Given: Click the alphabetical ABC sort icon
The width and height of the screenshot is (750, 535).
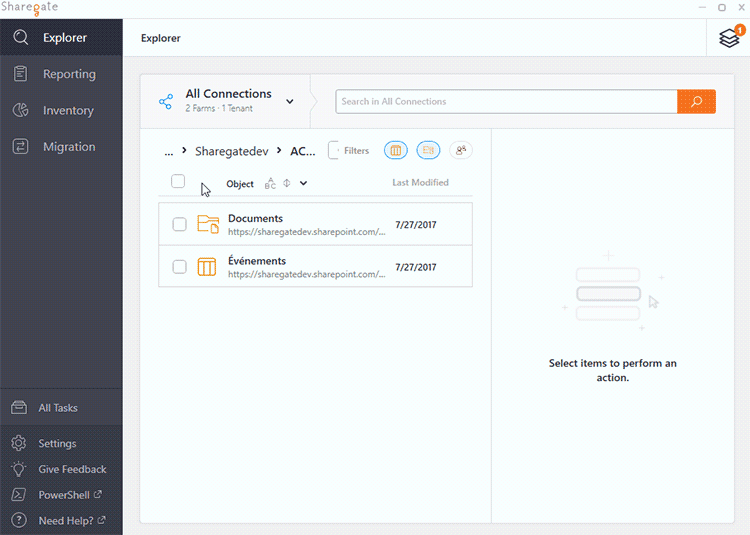Looking at the screenshot, I should click(270, 184).
